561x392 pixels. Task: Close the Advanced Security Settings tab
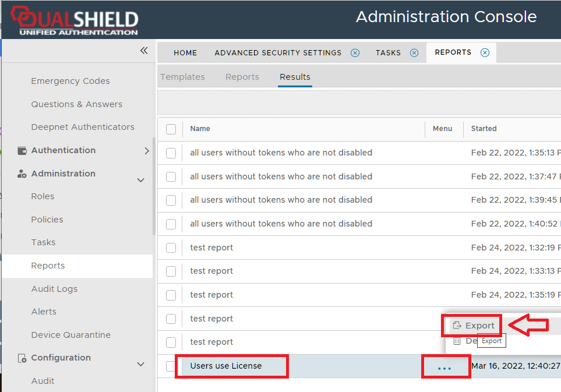tap(355, 52)
